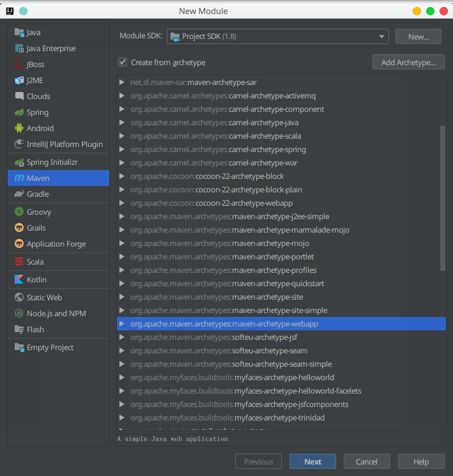
Task: Expand camel-archetype-spring arrow
Action: [122, 150]
